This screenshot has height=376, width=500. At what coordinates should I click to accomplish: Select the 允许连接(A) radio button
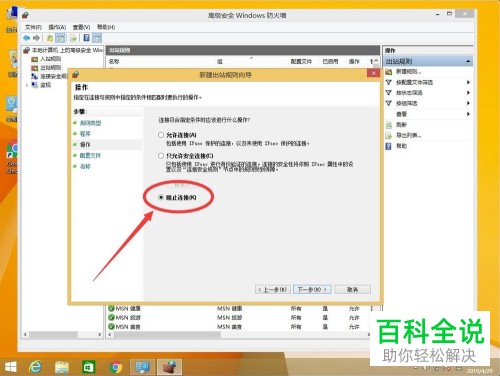point(161,135)
